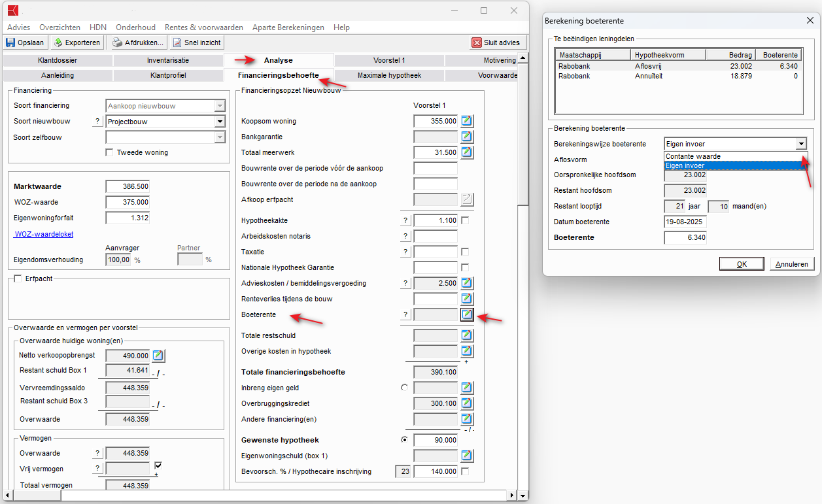Choose Eigen invoer in the dropdown list
822x504 pixels.
coord(736,165)
